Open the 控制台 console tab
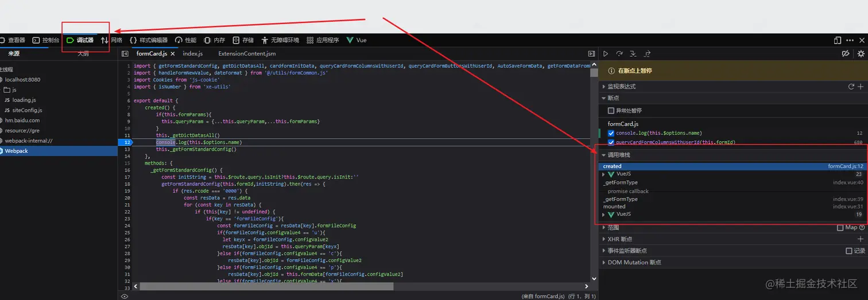The image size is (868, 300). click(46, 40)
